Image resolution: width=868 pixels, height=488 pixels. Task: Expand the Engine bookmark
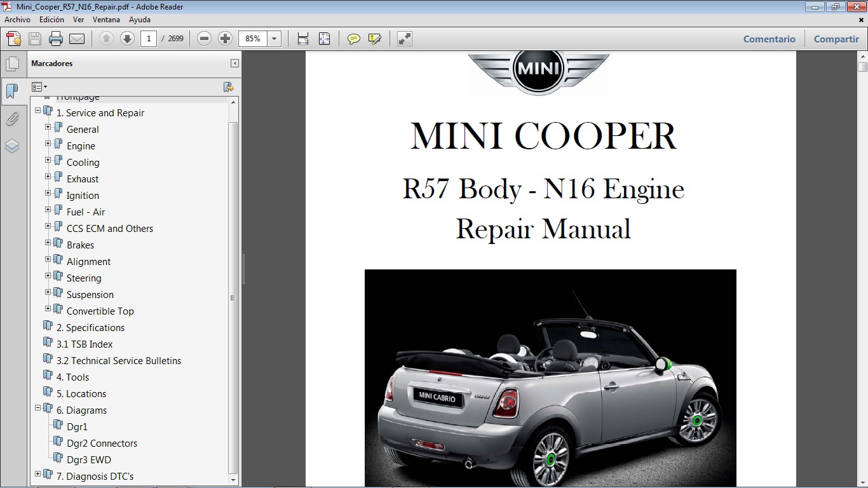(x=48, y=143)
